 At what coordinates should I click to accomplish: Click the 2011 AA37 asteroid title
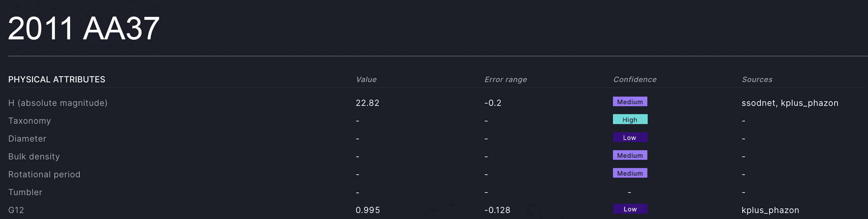[x=84, y=29]
